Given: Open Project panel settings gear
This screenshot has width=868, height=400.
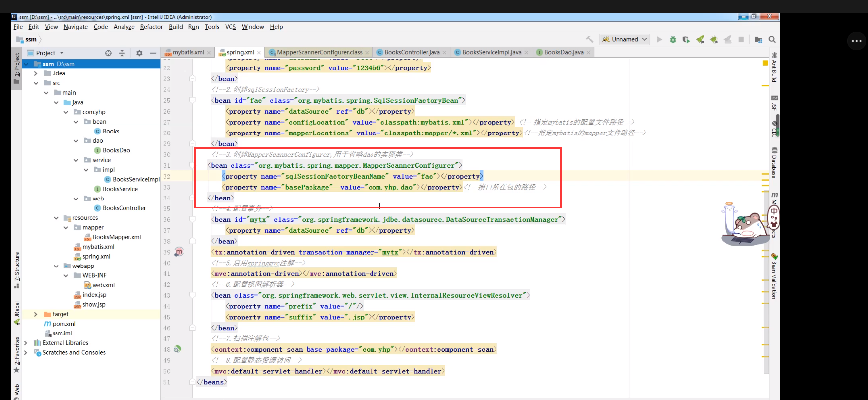Looking at the screenshot, I should point(139,53).
